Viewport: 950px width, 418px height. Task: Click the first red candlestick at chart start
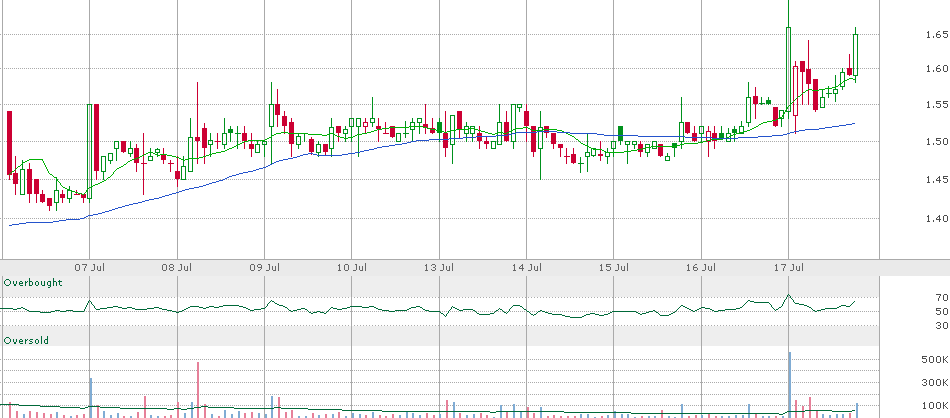click(9, 143)
